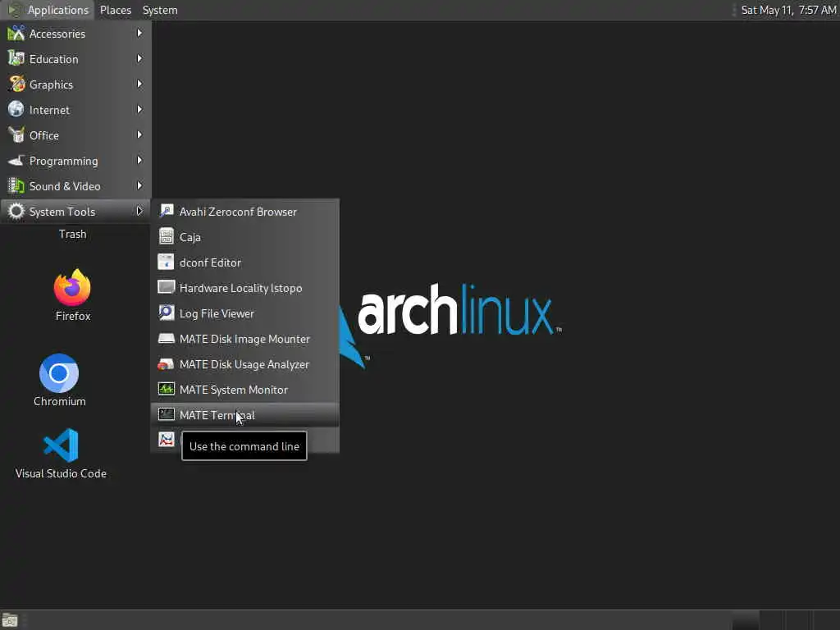Click the System Tools submenu arrow
Image resolution: width=840 pixels, height=630 pixels.
pyautogui.click(x=139, y=211)
